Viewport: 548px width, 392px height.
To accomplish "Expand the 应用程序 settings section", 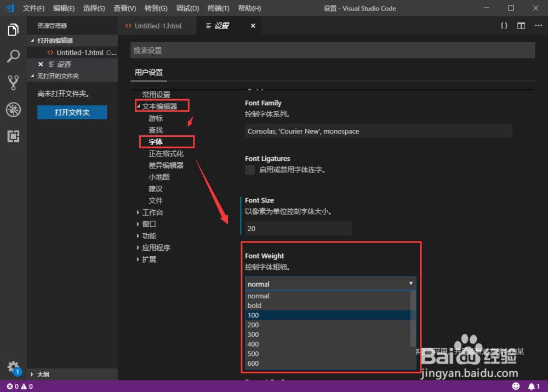I will click(x=138, y=247).
